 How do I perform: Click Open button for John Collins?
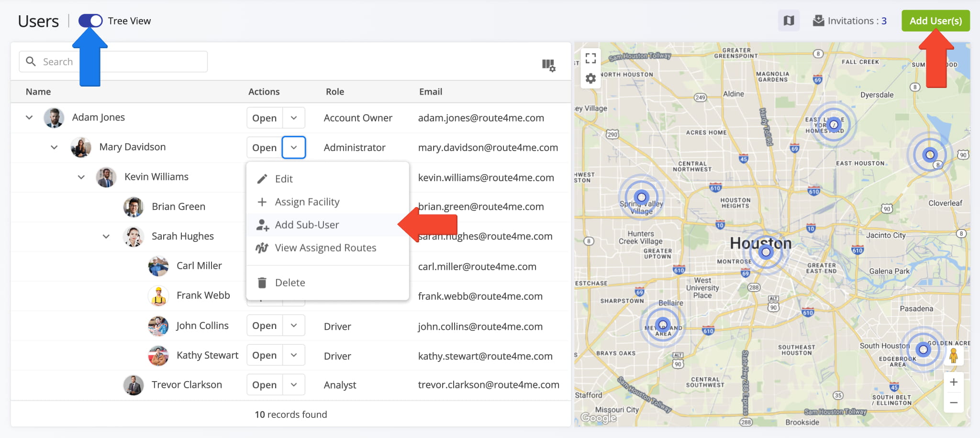click(264, 326)
